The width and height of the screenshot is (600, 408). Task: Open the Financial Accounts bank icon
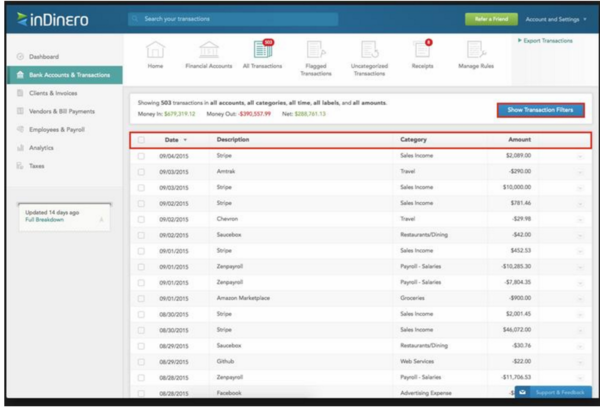click(208, 51)
